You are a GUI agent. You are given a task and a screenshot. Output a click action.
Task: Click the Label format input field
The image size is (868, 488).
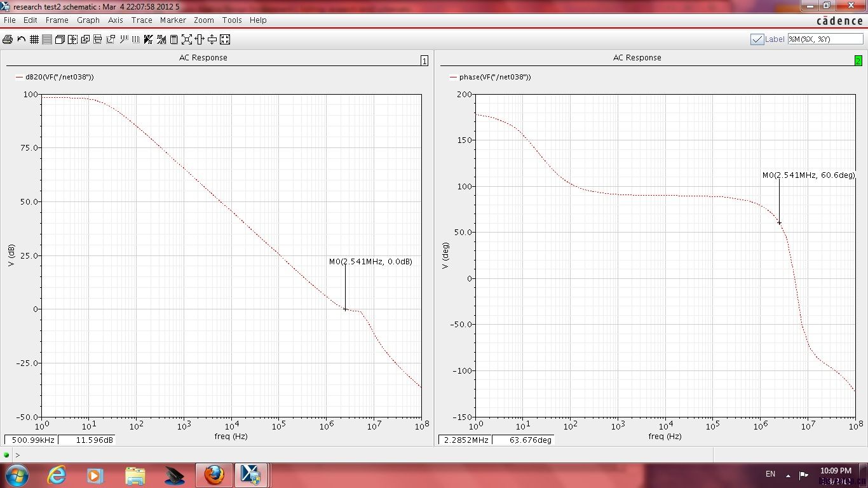point(825,39)
